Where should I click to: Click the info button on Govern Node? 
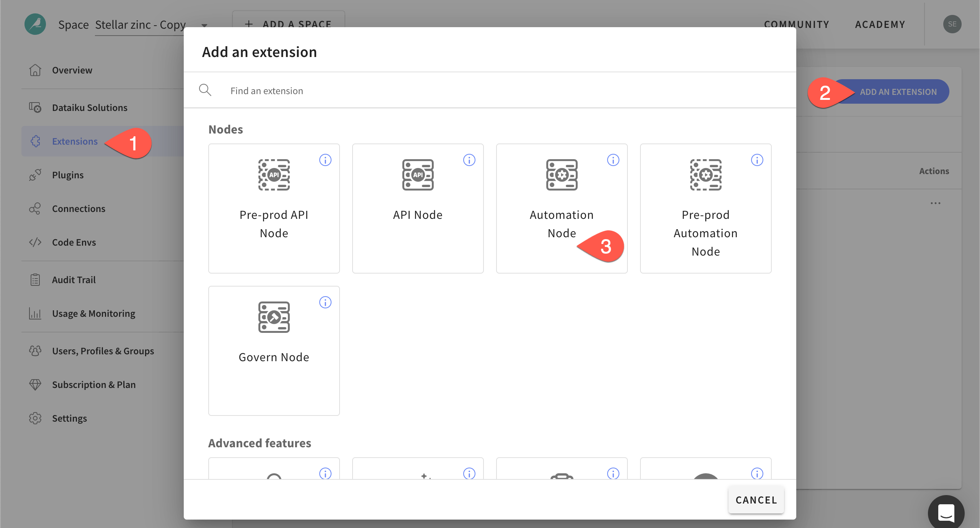(x=324, y=302)
